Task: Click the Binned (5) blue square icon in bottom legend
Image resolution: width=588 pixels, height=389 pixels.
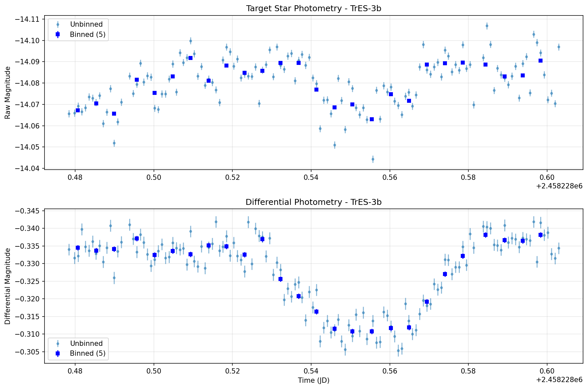Action: coord(58,353)
